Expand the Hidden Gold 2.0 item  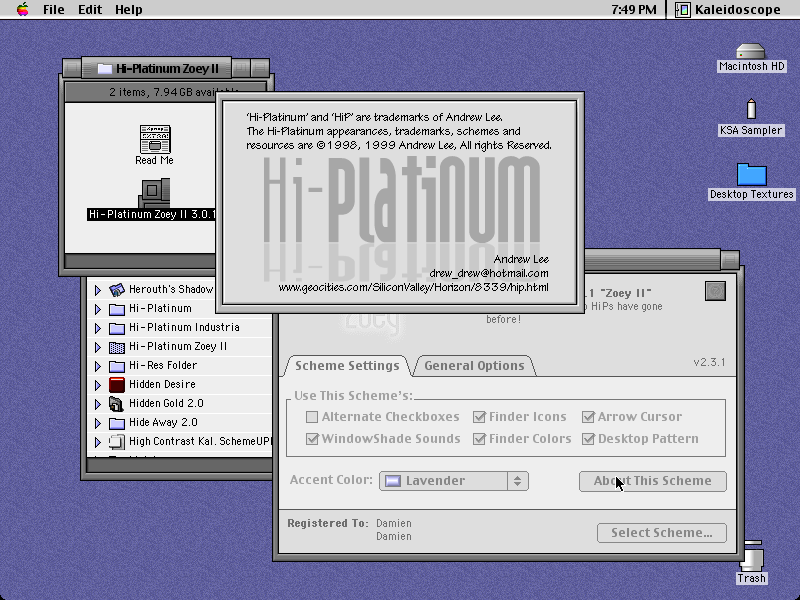point(97,404)
